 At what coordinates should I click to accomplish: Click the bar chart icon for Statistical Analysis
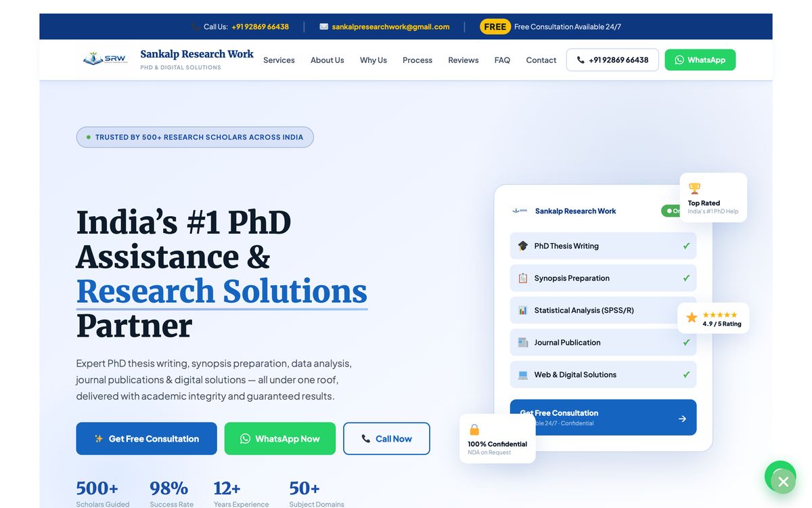point(523,310)
